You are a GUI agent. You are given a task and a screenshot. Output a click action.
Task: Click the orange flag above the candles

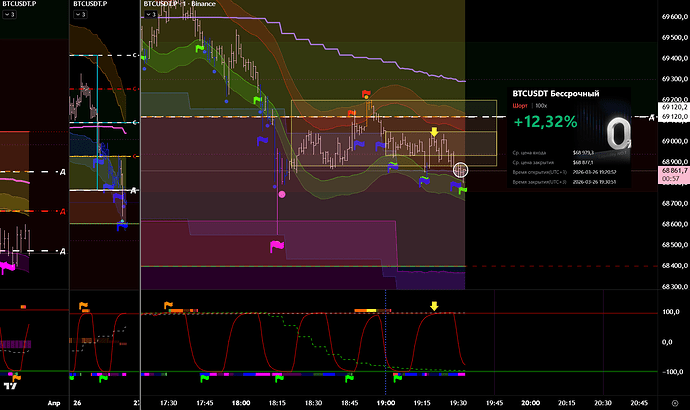[x=367, y=95]
